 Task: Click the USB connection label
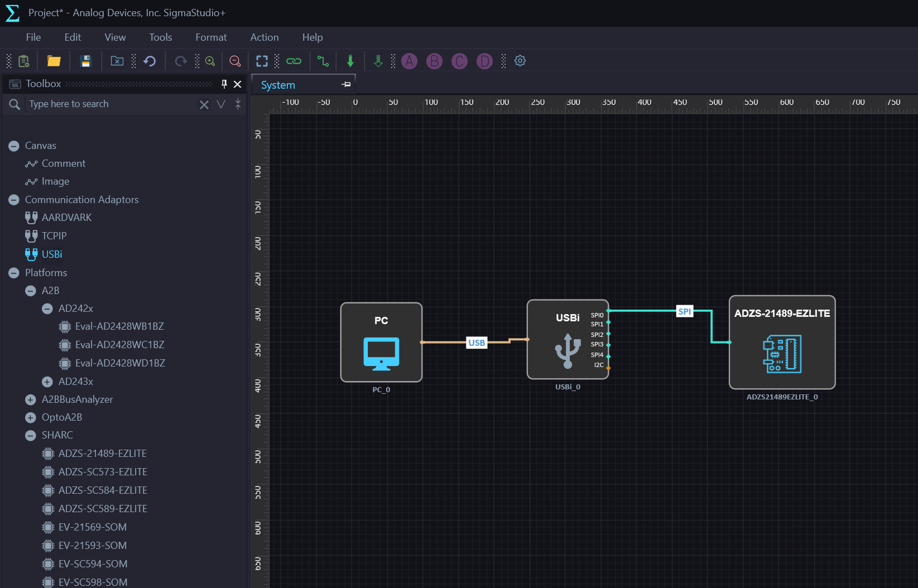[x=477, y=343]
